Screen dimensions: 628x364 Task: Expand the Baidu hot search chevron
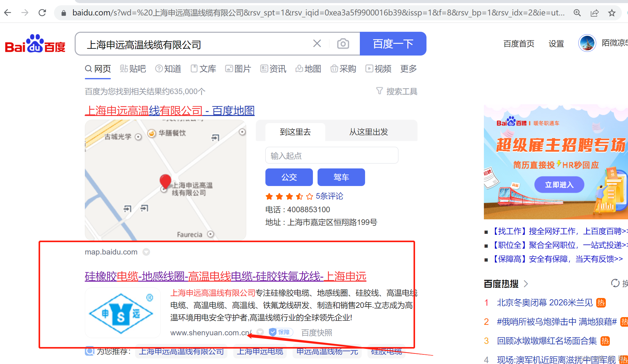[526, 283]
